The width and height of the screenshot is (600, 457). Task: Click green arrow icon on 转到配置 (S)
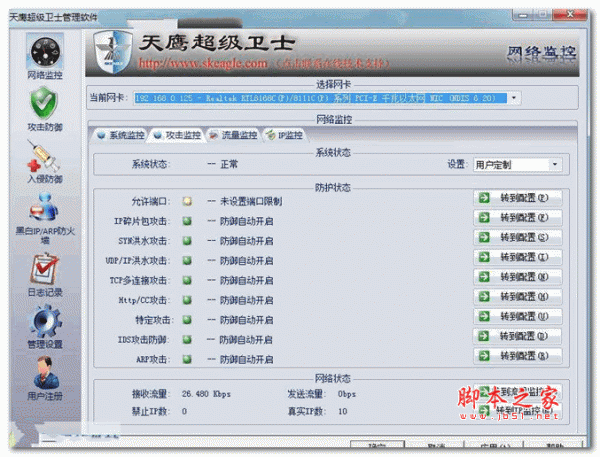(x=484, y=237)
